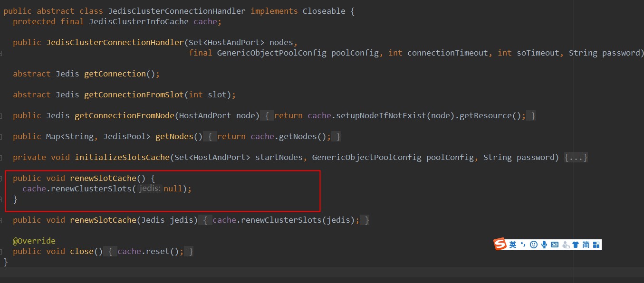Image resolution: width=644 pixels, height=283 pixels.
Task: Open the Sogou toolbox grid icon
Action: pyautogui.click(x=596, y=245)
